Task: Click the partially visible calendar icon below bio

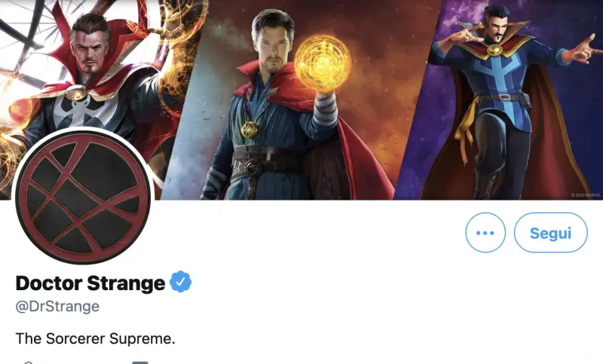Action: [140, 362]
